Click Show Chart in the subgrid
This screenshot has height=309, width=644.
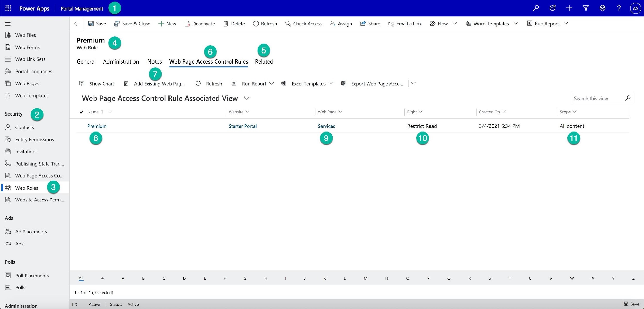tap(97, 84)
